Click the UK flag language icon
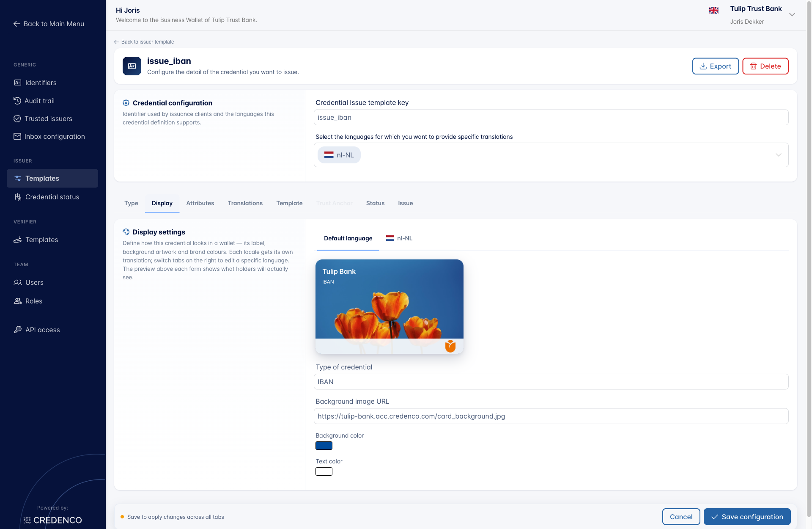This screenshot has height=529, width=812. coord(714,10)
